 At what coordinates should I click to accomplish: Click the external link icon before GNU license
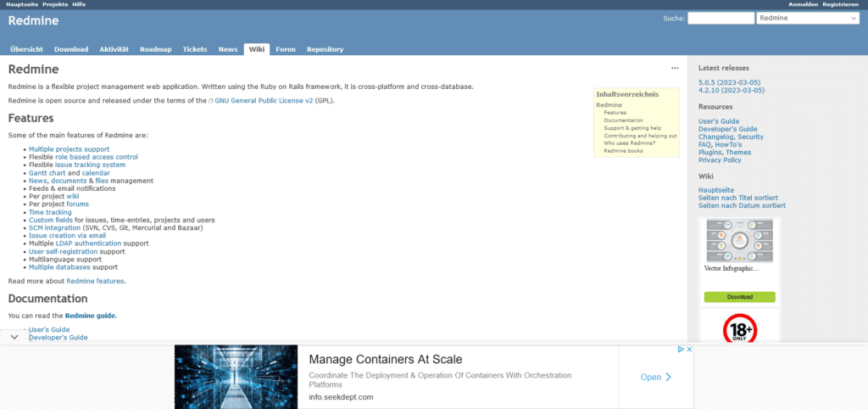(211, 100)
